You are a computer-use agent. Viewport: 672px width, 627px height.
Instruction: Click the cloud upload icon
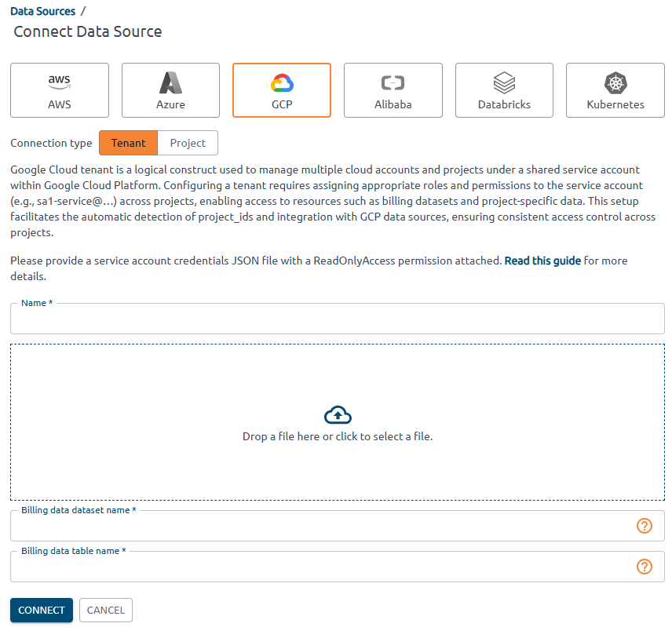(338, 415)
